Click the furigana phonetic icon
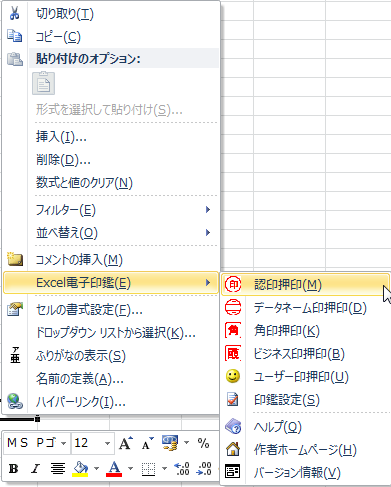 pyautogui.click(x=15, y=355)
